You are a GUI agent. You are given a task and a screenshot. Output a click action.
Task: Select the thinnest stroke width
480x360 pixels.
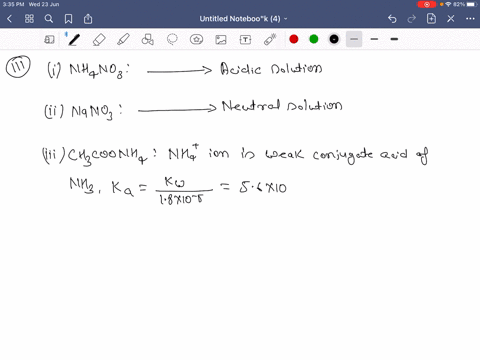(354, 39)
